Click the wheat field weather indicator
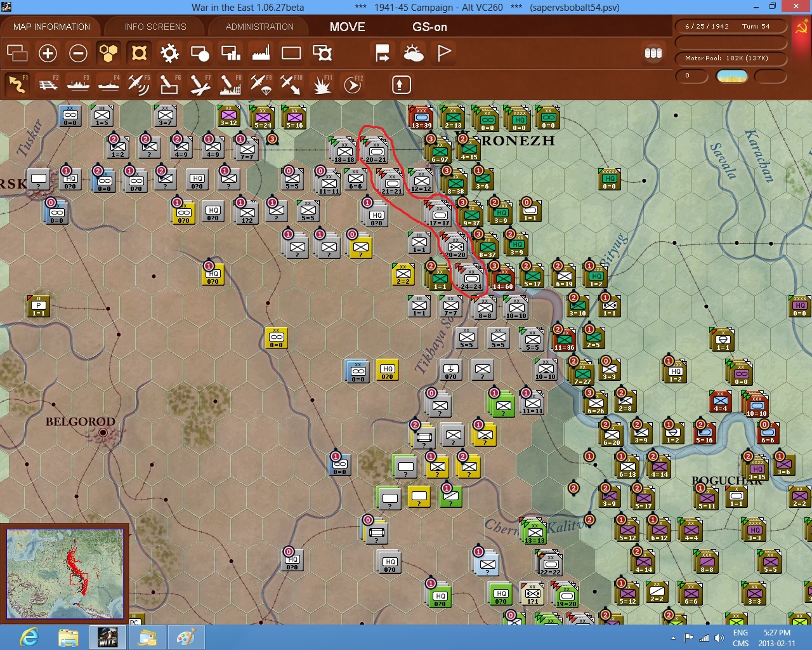The height and width of the screenshot is (650, 812). (731, 76)
